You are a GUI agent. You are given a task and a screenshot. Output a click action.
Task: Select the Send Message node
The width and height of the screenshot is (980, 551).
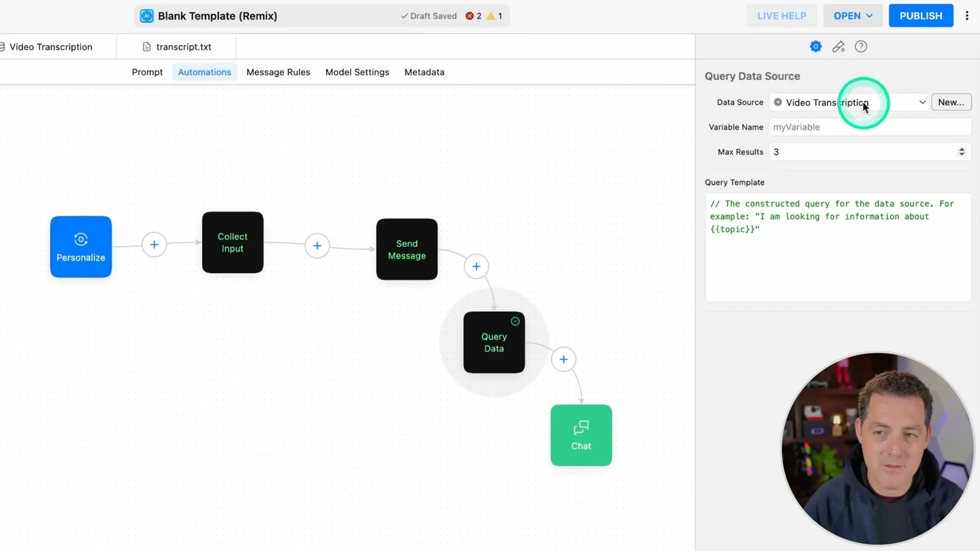[407, 249]
